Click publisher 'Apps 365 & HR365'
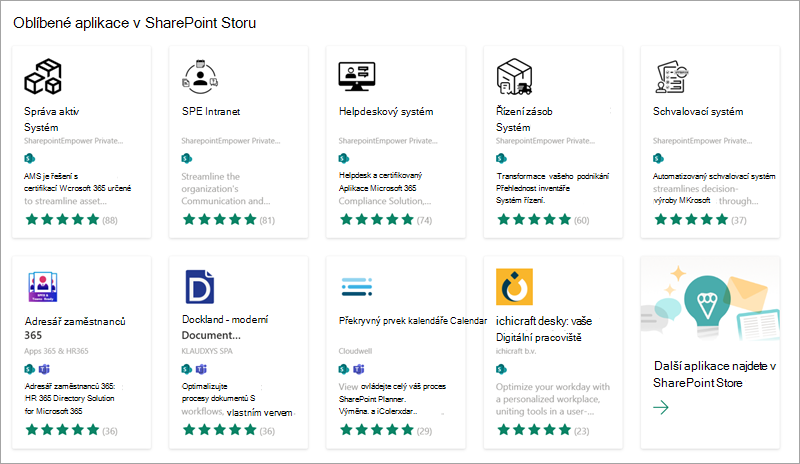Screen dimensions: 800x464 tap(56, 351)
